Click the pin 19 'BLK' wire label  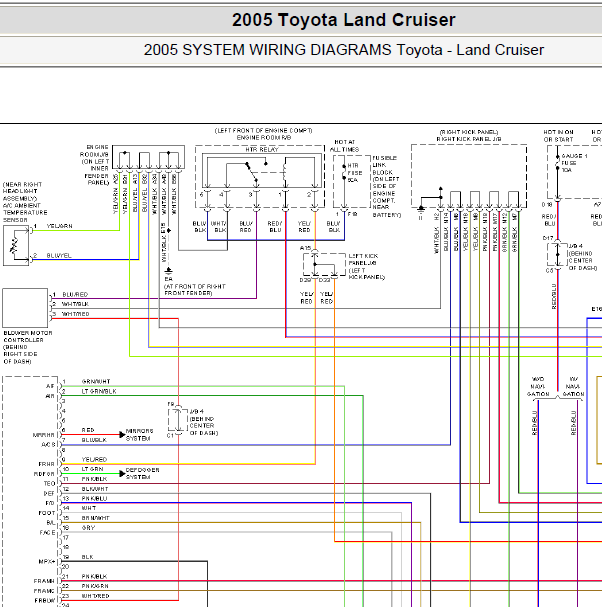pos(87,557)
